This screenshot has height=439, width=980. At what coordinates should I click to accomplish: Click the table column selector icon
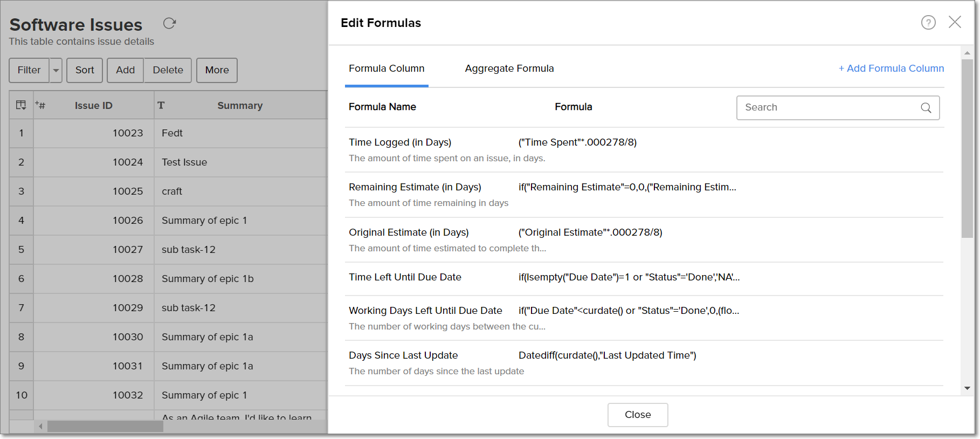click(21, 105)
